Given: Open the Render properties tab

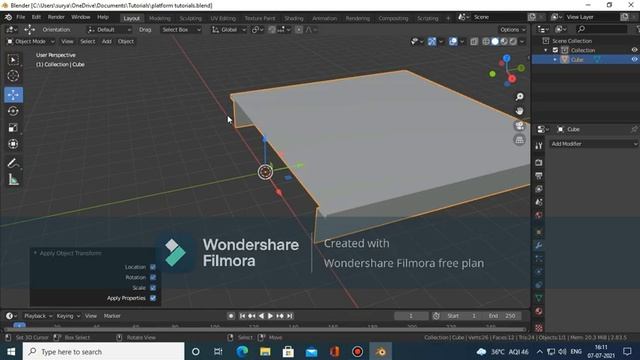Looking at the screenshot, I should (539, 162).
